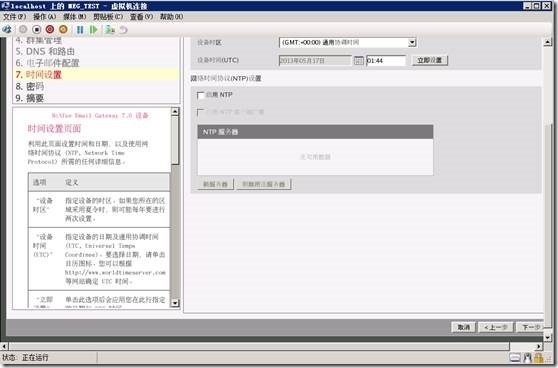This screenshot has height=368, width=558.
Task: Click the delete selected servers button
Action: click(x=264, y=184)
